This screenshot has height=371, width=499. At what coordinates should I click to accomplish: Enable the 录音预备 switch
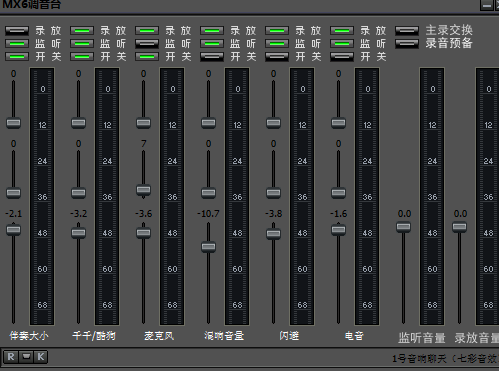[407, 44]
